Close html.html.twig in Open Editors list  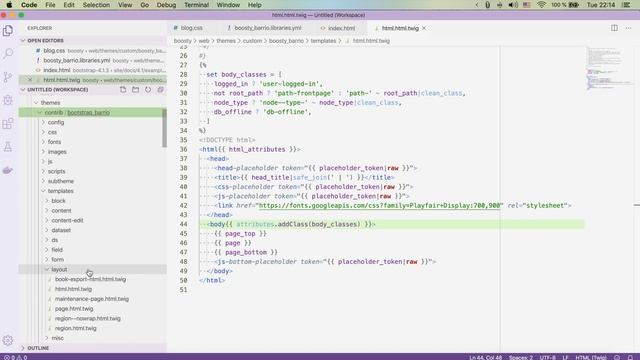coord(30,80)
